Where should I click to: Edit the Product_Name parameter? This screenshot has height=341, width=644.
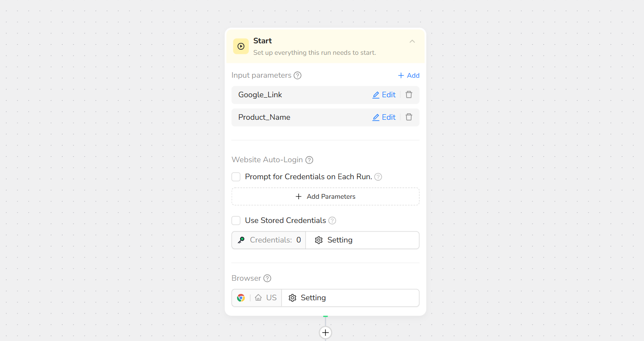(x=384, y=117)
